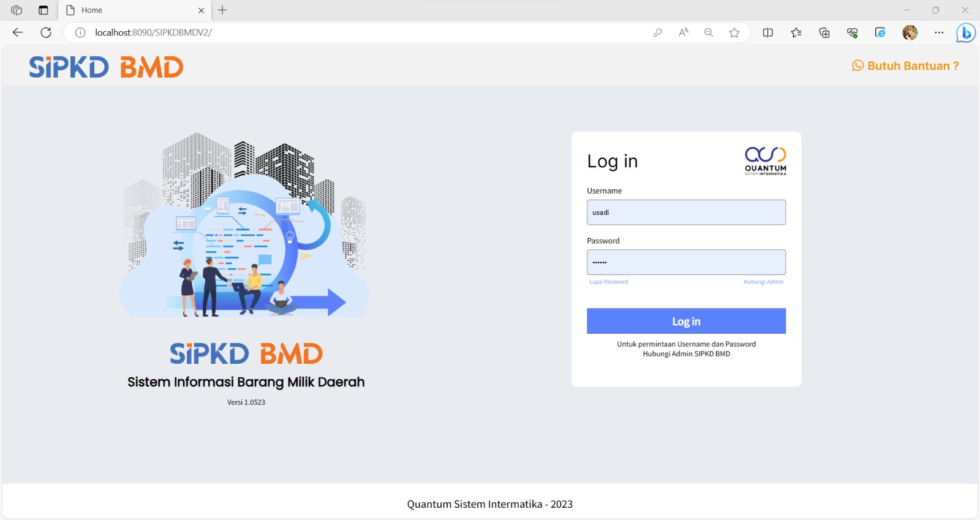Click the SIPKD BMD header logo
The width and height of the screenshot is (980, 520).
[106, 67]
